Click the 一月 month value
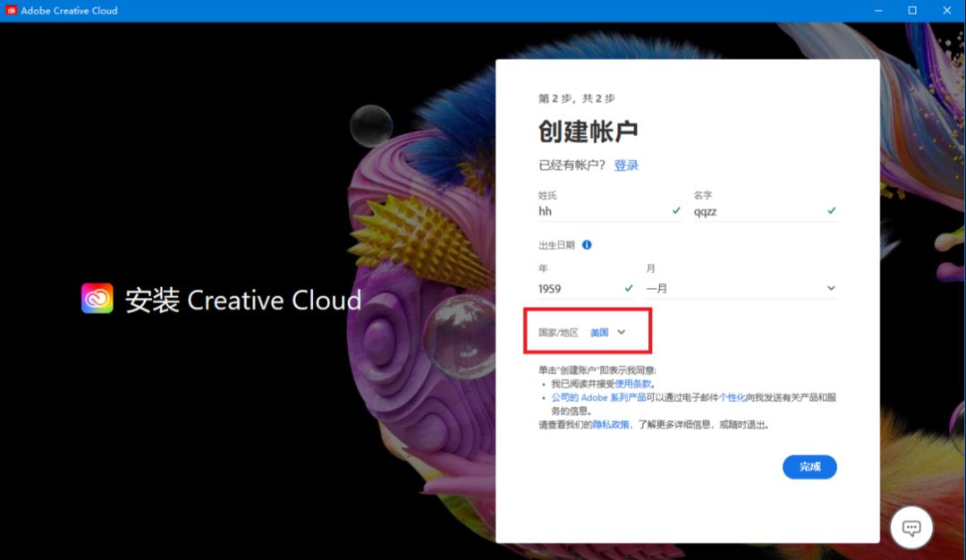The width and height of the screenshot is (966, 560). click(x=657, y=289)
